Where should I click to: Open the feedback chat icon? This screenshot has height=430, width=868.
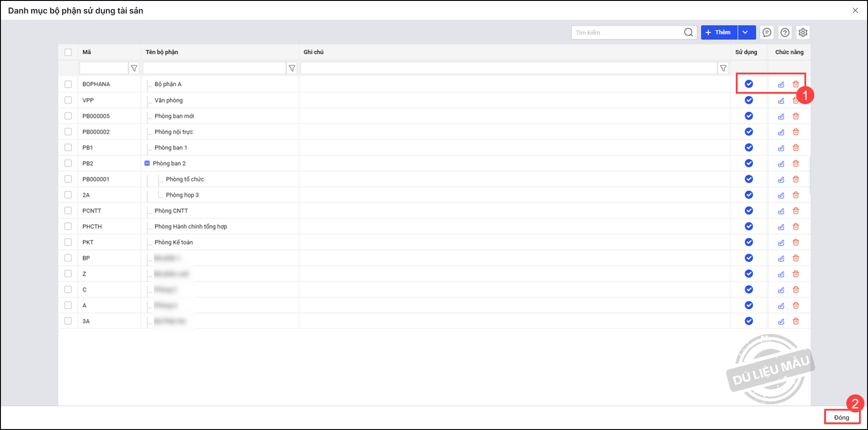point(767,32)
